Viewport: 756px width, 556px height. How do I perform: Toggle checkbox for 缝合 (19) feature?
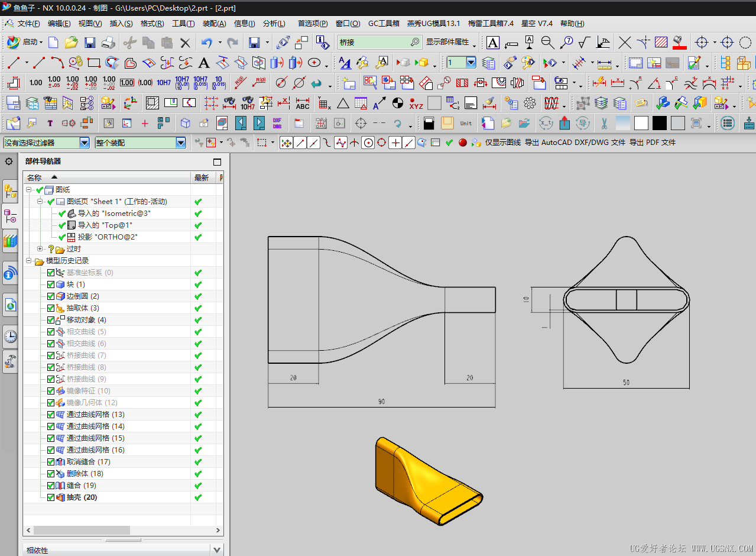coord(51,486)
